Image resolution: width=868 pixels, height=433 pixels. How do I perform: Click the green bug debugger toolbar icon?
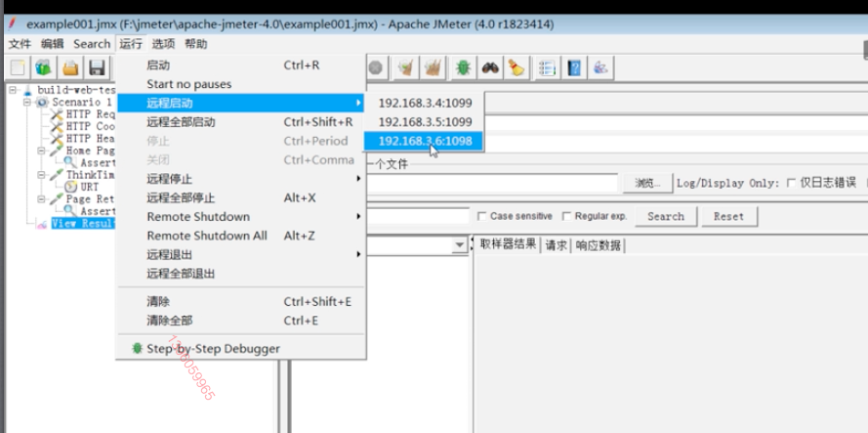pos(463,68)
